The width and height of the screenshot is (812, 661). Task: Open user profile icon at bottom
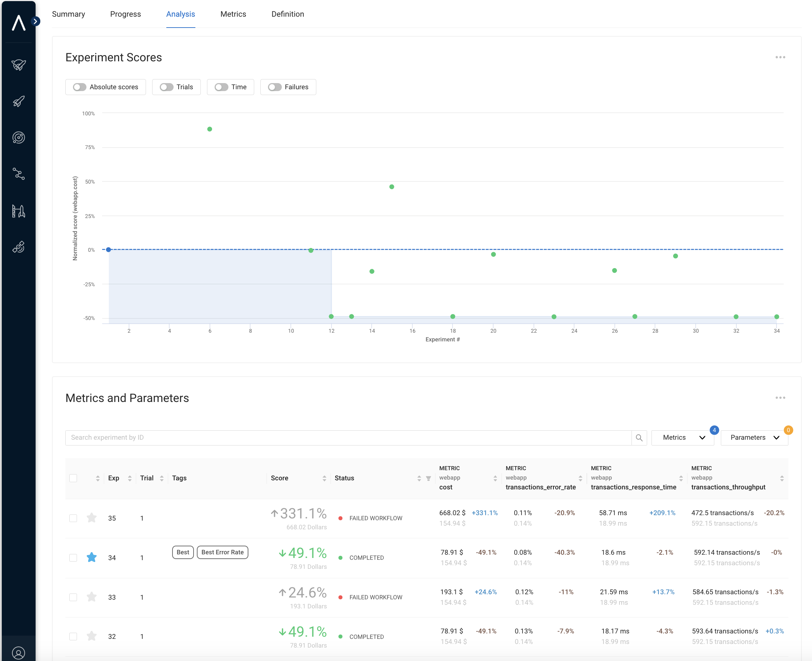[x=18, y=653]
